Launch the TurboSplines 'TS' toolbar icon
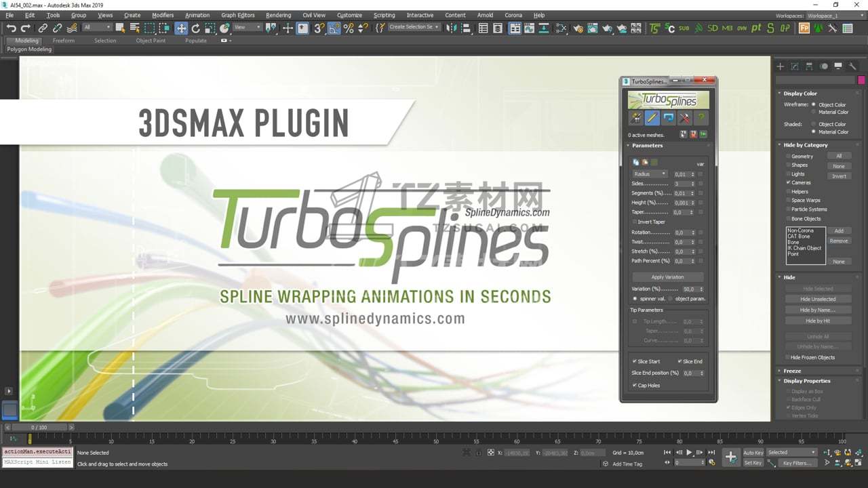 click(x=654, y=28)
